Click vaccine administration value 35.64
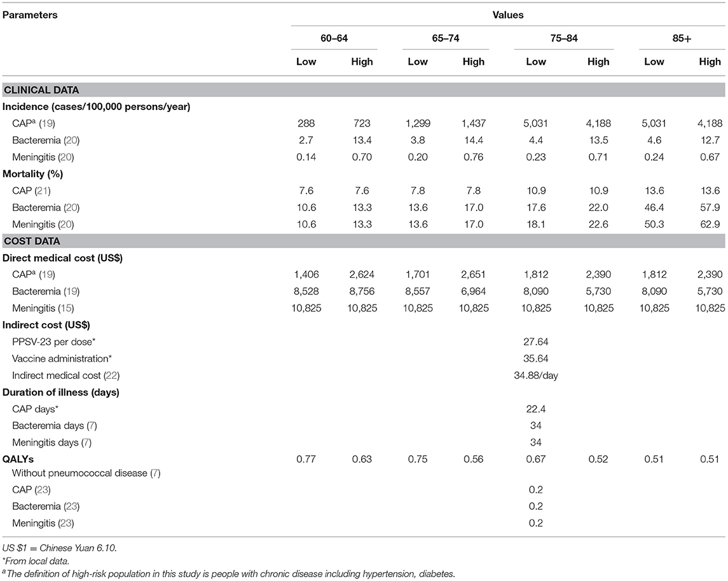This screenshot has height=581, width=728. [536, 359]
